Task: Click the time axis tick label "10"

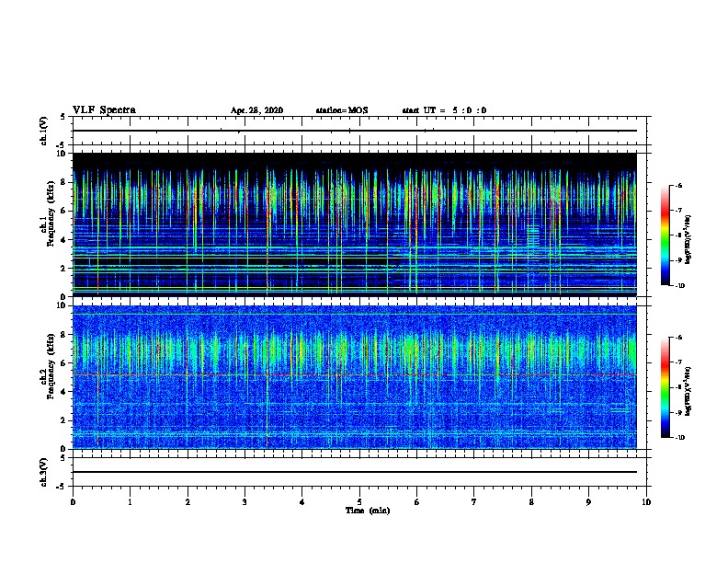Action: [x=646, y=502]
